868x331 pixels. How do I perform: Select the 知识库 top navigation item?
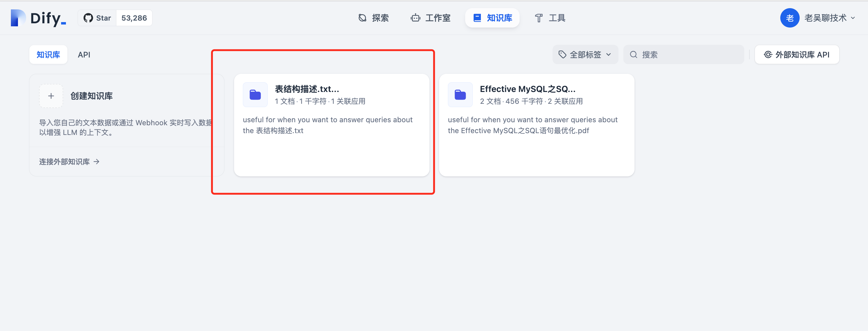[492, 18]
